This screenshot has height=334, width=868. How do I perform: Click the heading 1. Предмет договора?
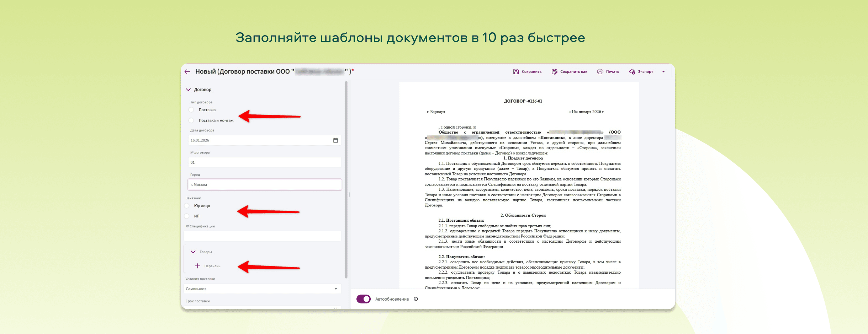(523, 158)
